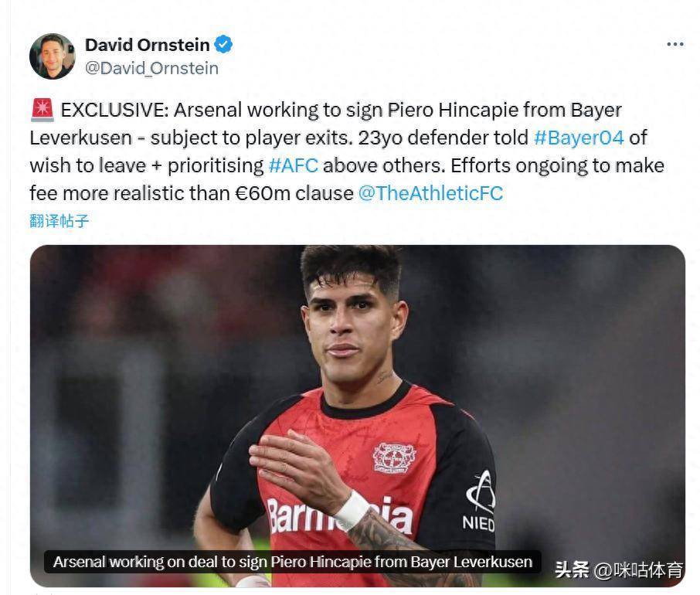Click the Arsenal working on deal caption
The height and width of the screenshot is (595, 700).
pos(292,562)
